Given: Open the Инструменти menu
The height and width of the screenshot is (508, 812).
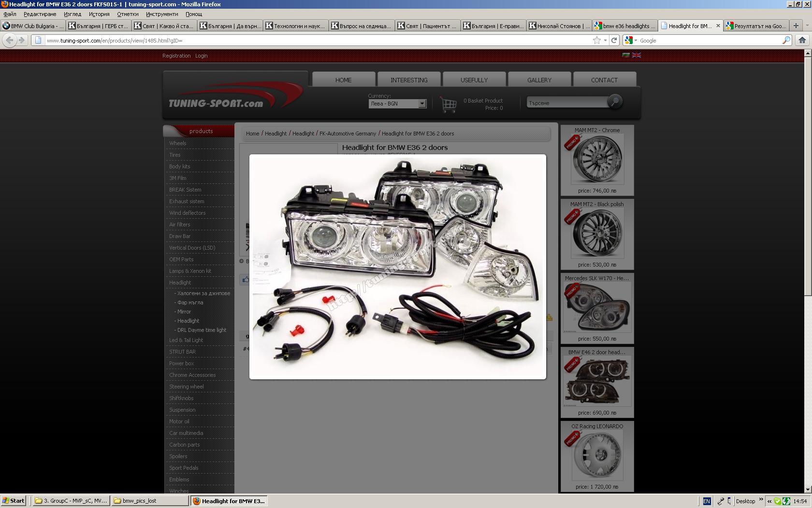Looking at the screenshot, I should (x=162, y=14).
